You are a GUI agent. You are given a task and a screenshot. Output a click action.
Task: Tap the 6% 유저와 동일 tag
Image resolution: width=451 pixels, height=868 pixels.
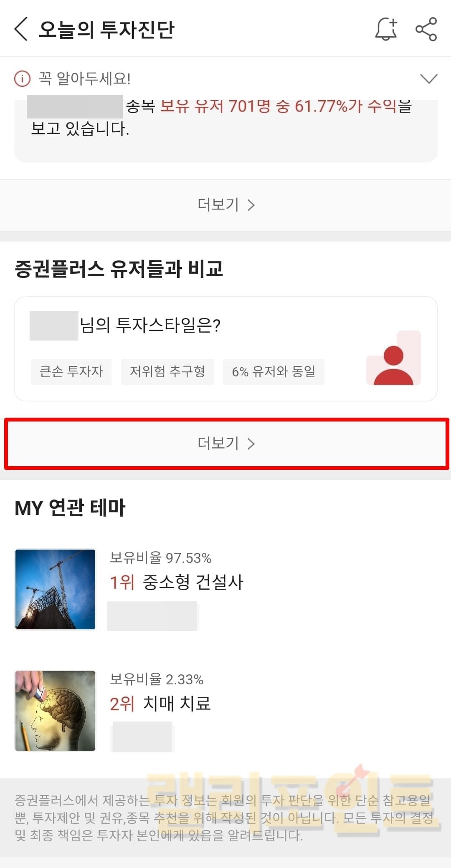(274, 371)
